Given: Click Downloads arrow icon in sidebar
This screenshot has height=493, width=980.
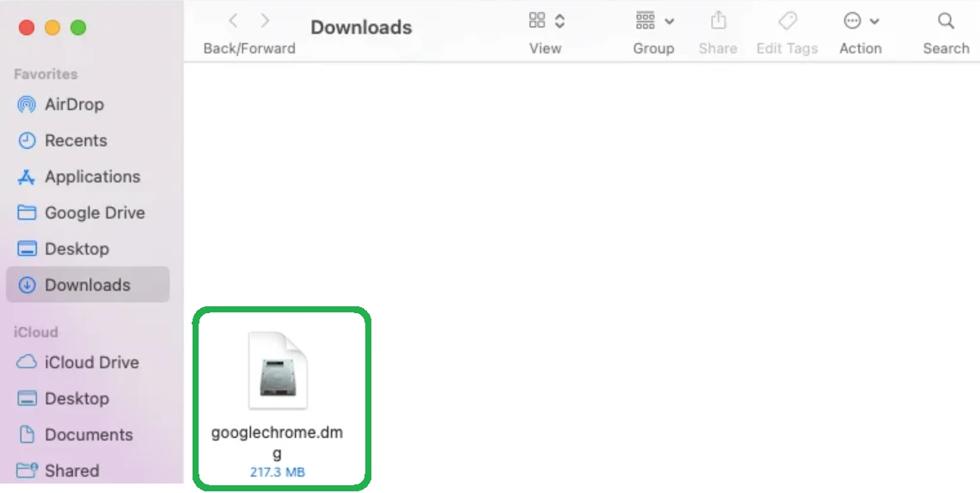Looking at the screenshot, I should click(x=27, y=286).
